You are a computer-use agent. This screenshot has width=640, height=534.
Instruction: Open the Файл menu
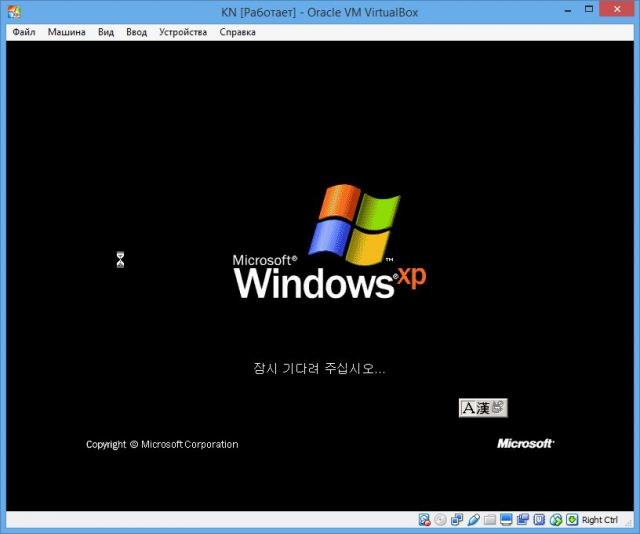[x=24, y=32]
